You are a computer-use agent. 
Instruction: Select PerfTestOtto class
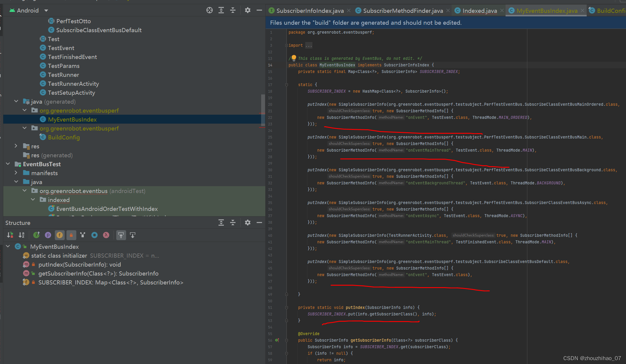coord(74,21)
